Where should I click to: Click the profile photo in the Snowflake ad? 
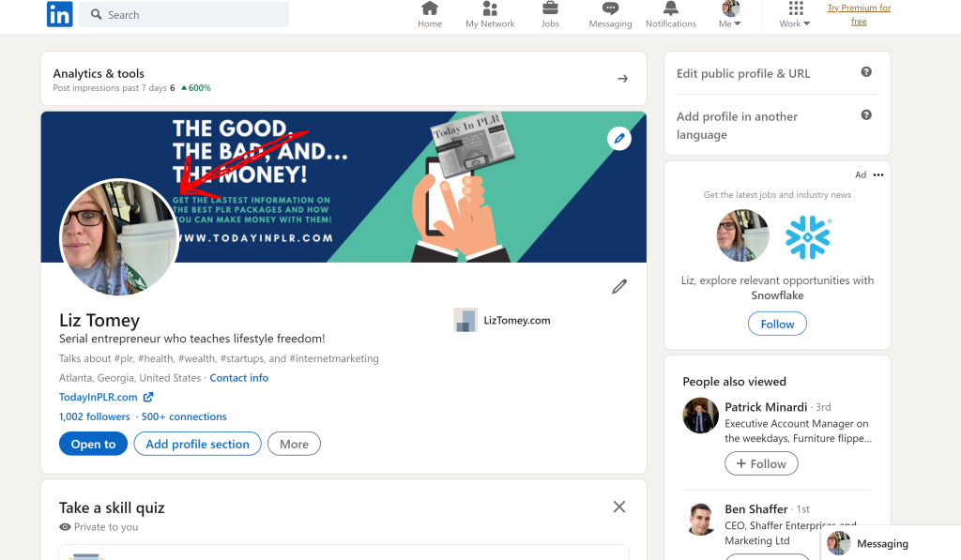742,235
